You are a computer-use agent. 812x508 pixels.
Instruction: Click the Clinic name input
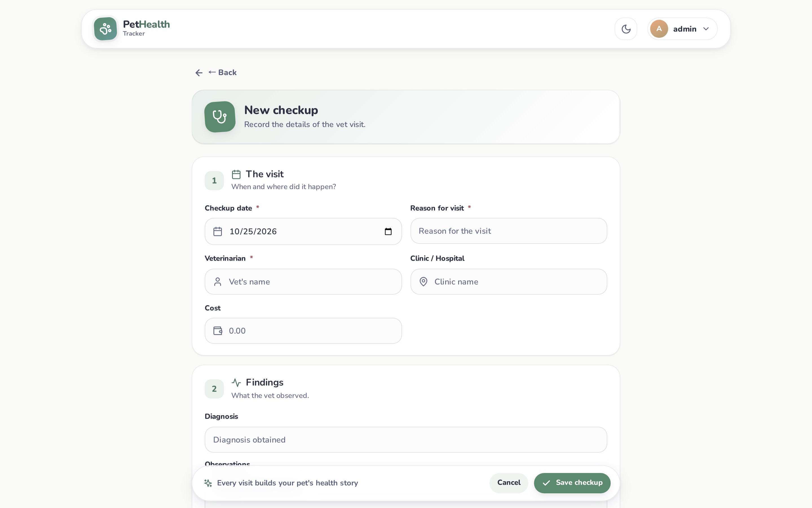click(x=508, y=282)
